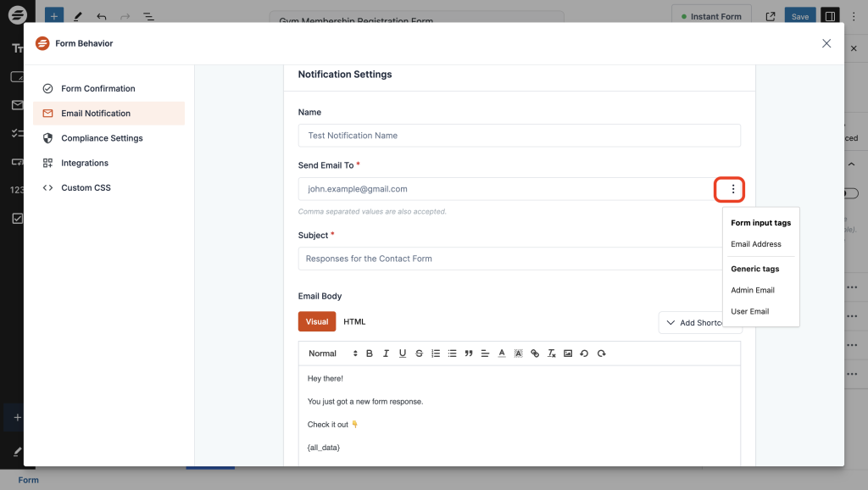Image resolution: width=868 pixels, height=490 pixels.
Task: Open Compliance Settings in sidebar
Action: coord(102,138)
